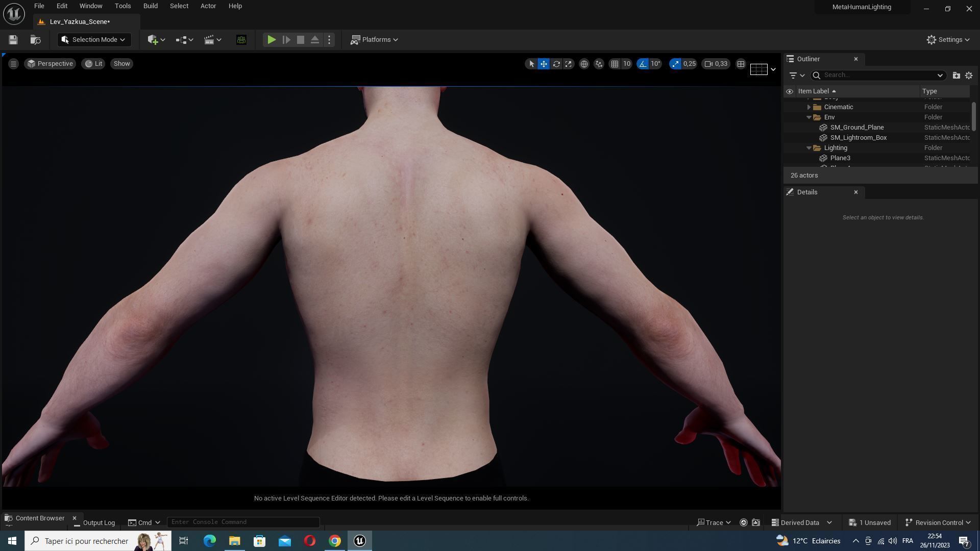Open viewport layout grid icon
Screen dimensions: 980x551
pos(741,64)
